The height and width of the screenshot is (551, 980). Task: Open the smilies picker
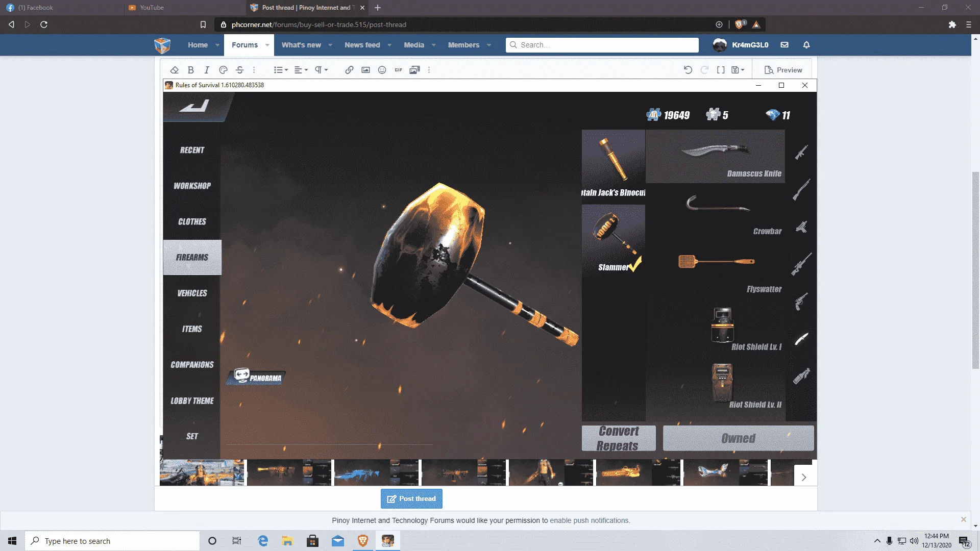click(382, 70)
